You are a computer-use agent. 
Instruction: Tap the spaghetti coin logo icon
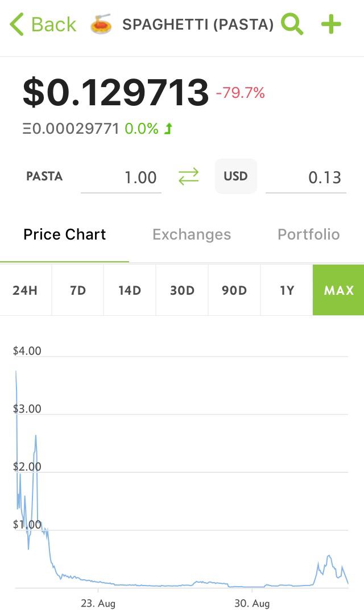tap(101, 24)
